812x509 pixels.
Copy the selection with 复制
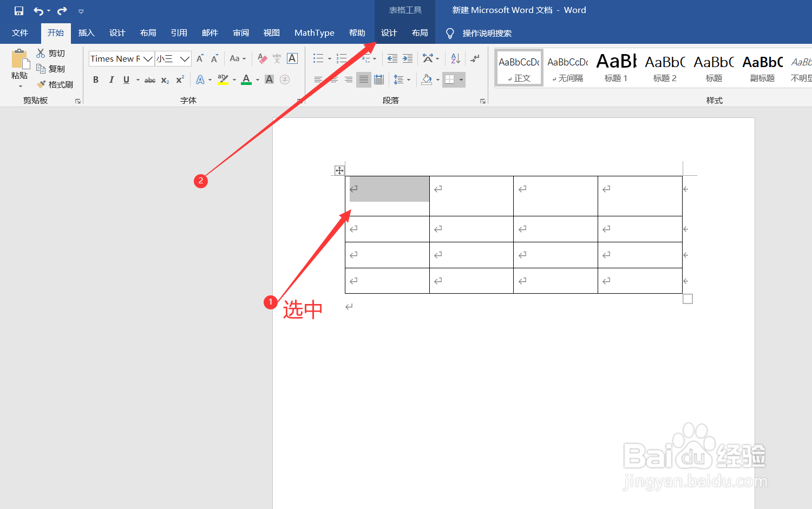[50, 69]
